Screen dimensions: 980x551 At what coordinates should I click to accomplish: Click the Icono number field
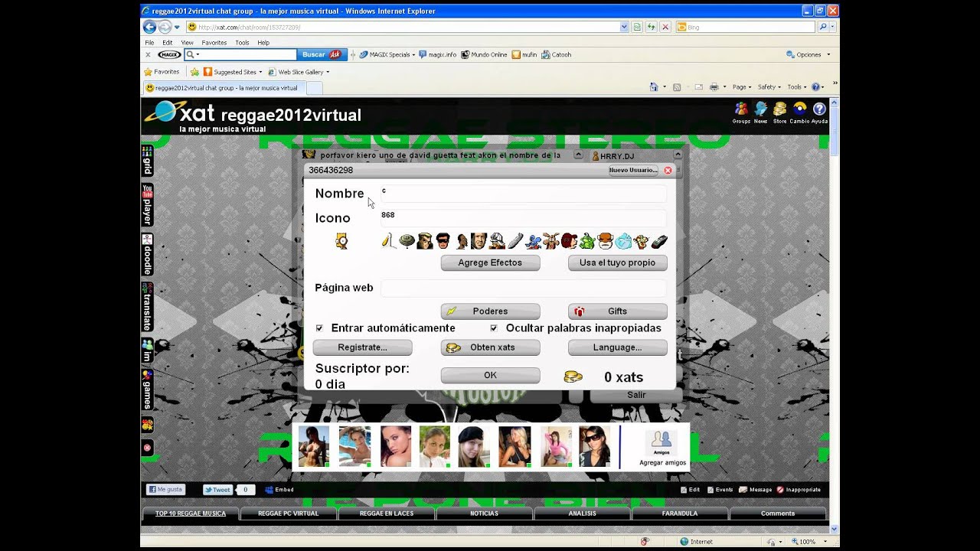(x=524, y=217)
